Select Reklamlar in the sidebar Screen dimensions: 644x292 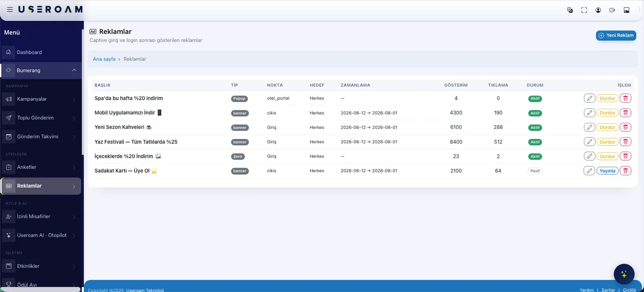coord(41,186)
